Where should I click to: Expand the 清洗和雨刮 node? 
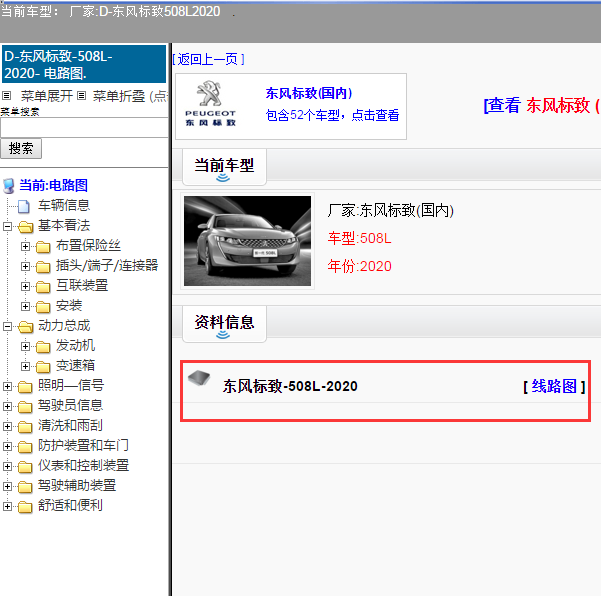pos(7,426)
